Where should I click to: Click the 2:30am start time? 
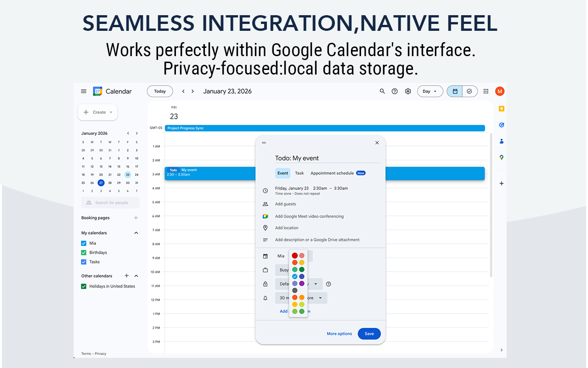click(x=320, y=188)
